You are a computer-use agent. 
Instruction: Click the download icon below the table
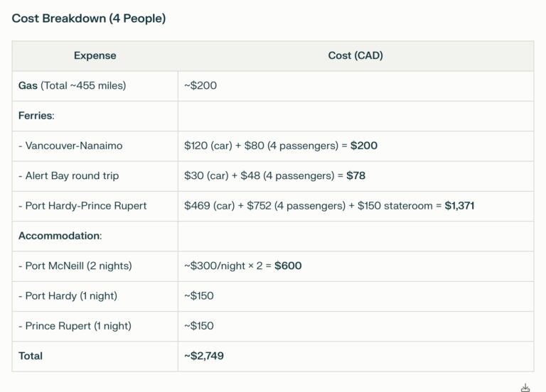click(x=525, y=387)
